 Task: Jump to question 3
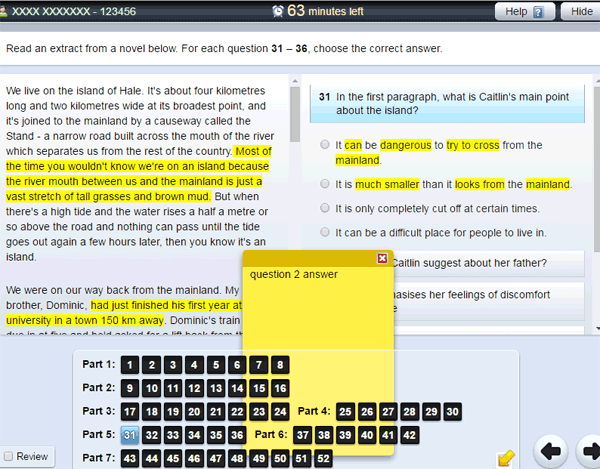click(x=173, y=365)
